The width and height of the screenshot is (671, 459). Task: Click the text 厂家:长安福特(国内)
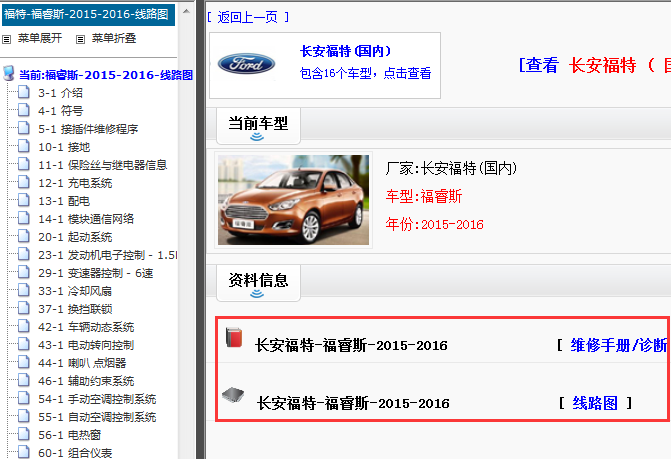point(451,168)
